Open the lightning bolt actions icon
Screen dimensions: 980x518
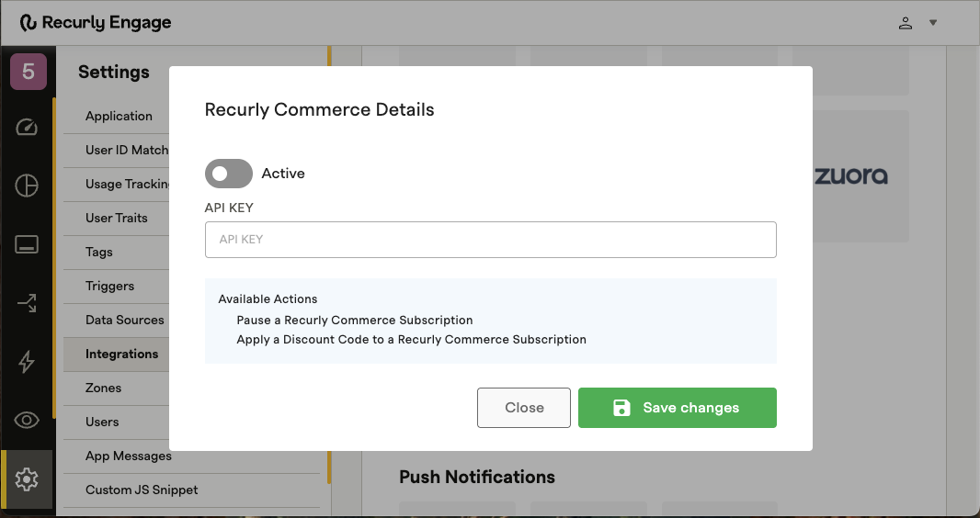point(27,362)
